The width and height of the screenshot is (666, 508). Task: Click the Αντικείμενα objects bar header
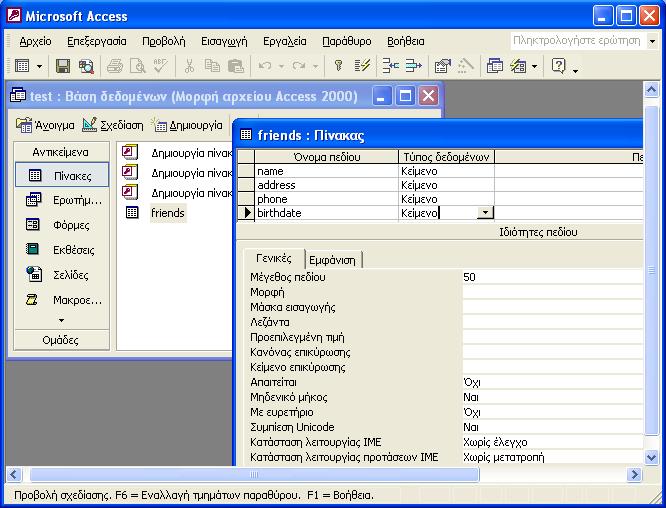pos(61,152)
